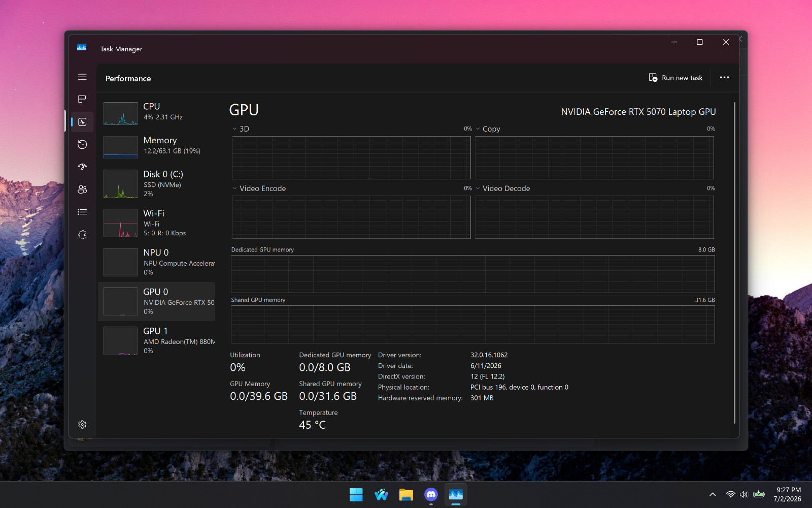812x508 pixels.
Task: Open the three-dot more options menu
Action: click(x=724, y=78)
